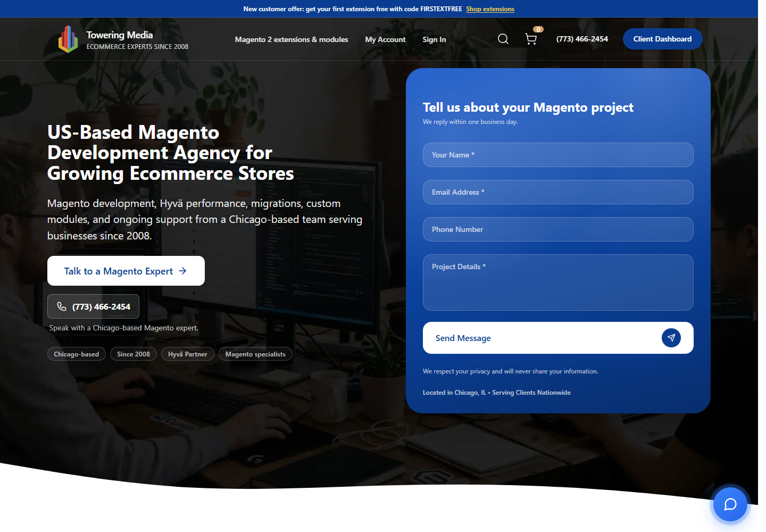This screenshot has width=766, height=532.
Task: Focus the Email Address field
Action: [x=558, y=192]
